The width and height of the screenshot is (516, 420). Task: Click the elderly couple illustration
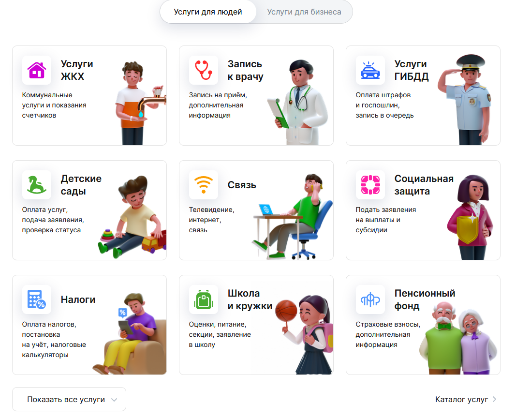[458, 338]
